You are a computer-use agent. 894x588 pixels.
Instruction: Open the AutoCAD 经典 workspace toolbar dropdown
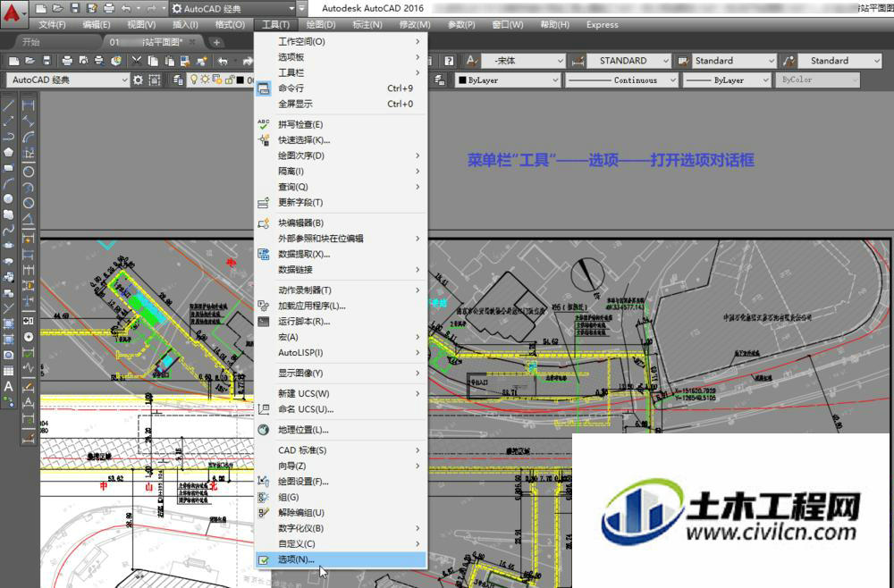[124, 80]
